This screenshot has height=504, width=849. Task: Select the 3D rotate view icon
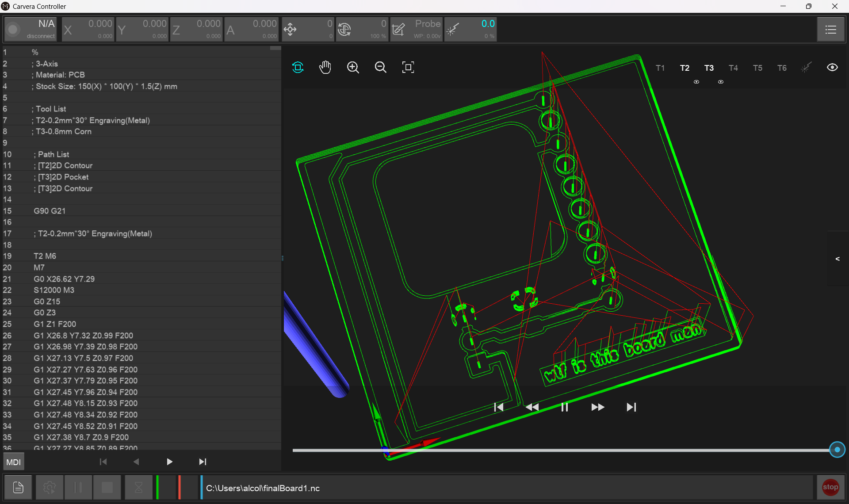[x=298, y=67]
